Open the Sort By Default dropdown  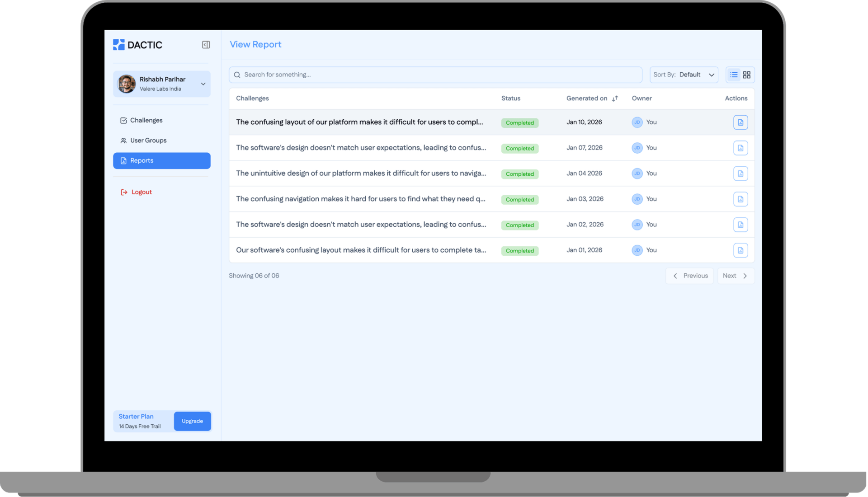[x=684, y=75]
